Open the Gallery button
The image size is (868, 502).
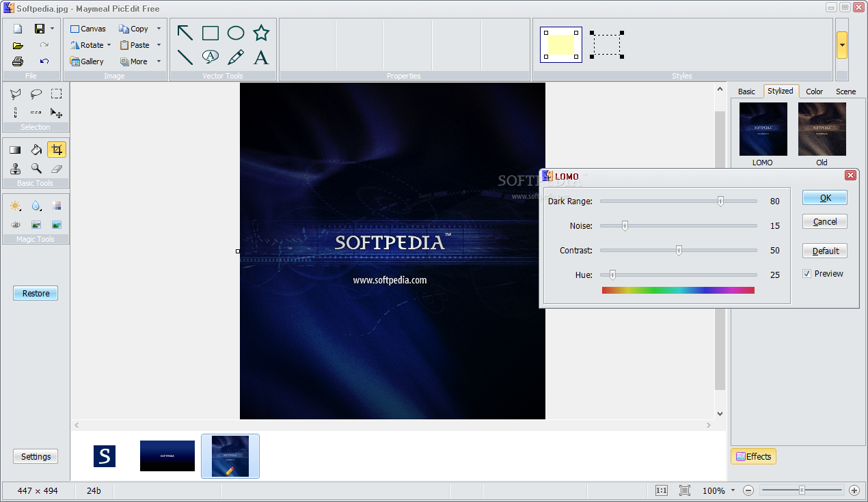(87, 61)
